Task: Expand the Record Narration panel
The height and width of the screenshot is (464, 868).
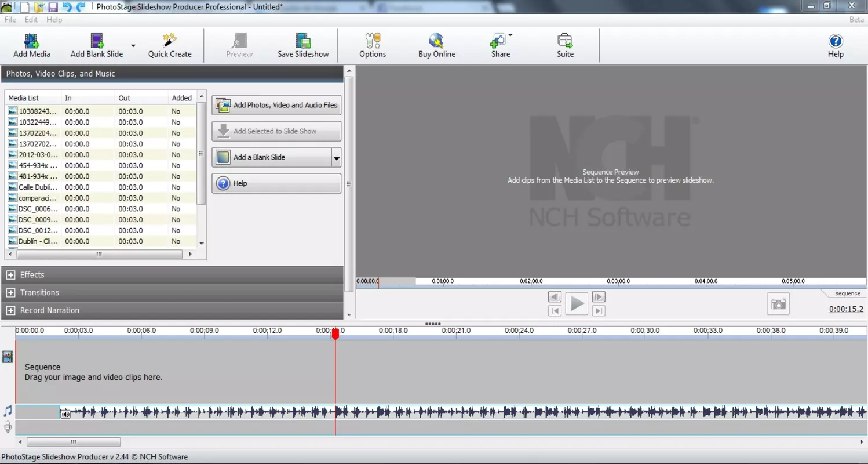Action: point(10,311)
